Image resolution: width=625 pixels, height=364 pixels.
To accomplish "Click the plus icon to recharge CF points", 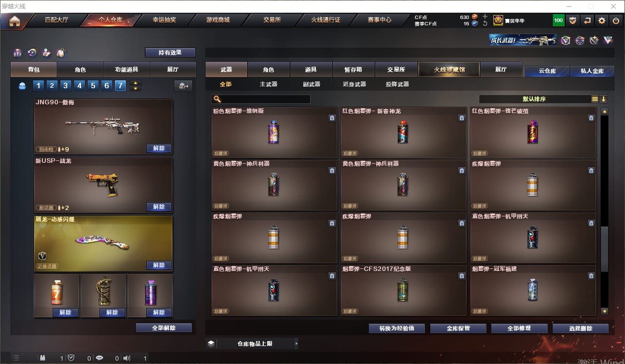I will click(x=485, y=17).
